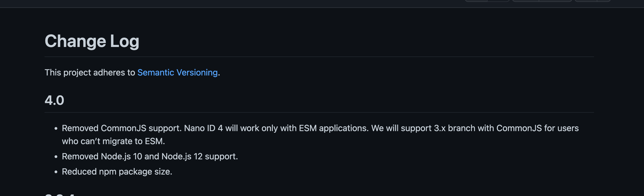Open the Semantic Versioning link

(x=177, y=72)
